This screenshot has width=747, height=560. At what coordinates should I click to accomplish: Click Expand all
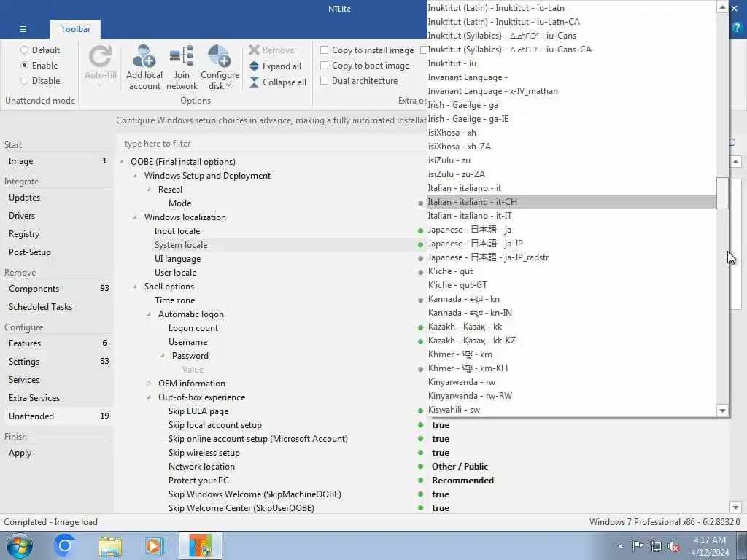[x=275, y=66]
